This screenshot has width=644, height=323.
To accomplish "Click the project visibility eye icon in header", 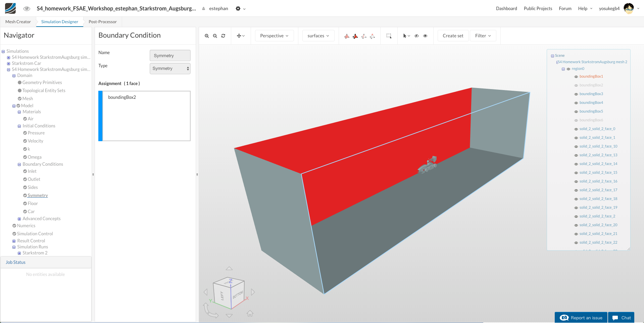I will (27, 9).
